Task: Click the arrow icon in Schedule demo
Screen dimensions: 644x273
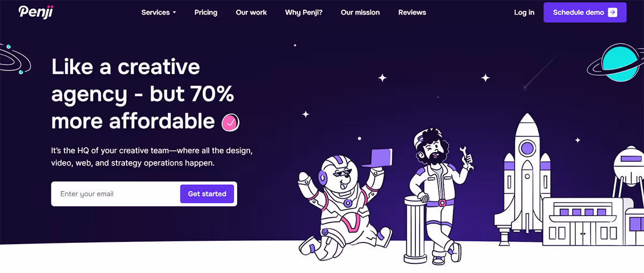Action: point(612,12)
